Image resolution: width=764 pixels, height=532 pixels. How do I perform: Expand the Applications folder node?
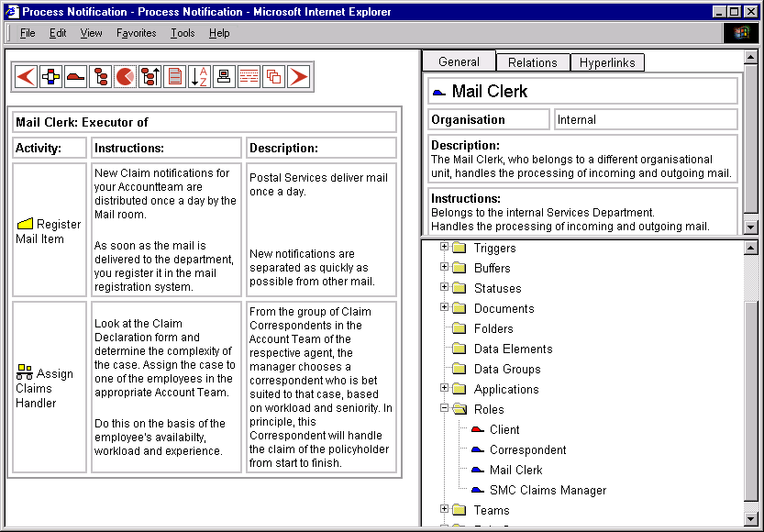pos(445,388)
